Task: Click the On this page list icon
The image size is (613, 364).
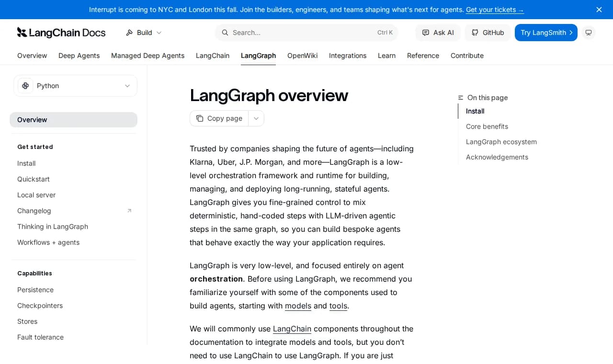Action: (461, 98)
